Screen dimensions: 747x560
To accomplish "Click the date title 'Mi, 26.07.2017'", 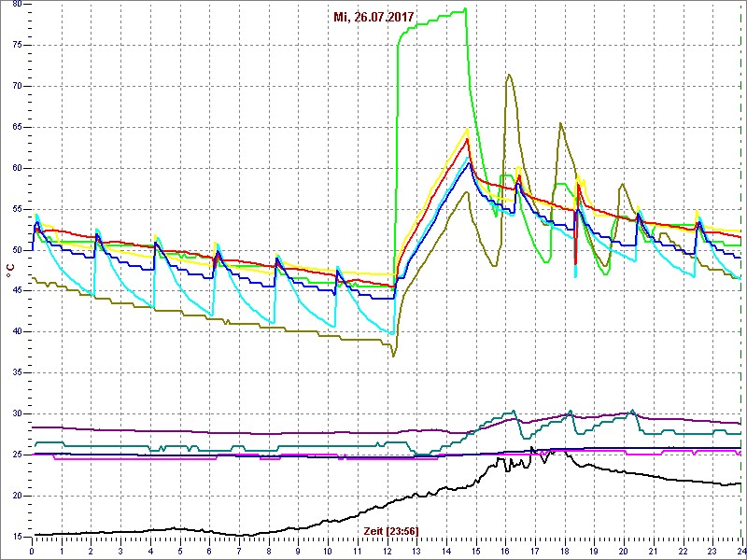I will (373, 18).
